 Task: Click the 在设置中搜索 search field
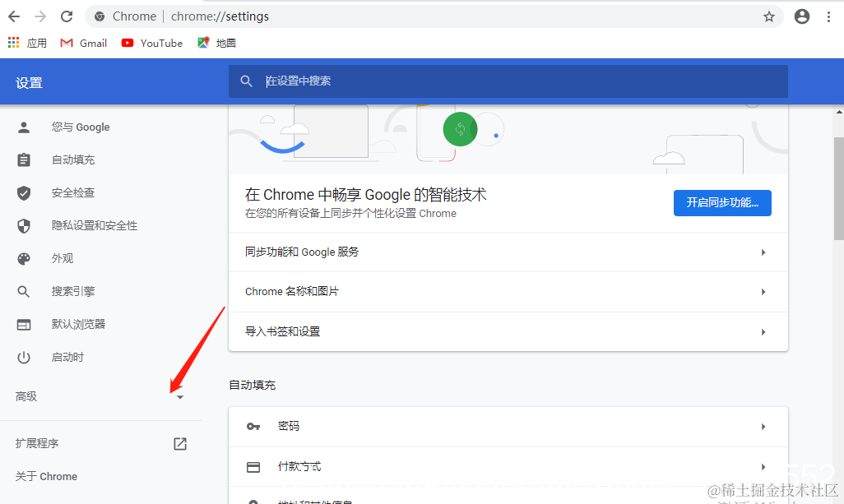click(x=508, y=81)
